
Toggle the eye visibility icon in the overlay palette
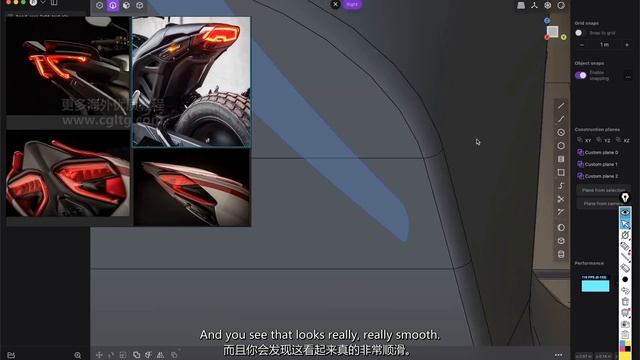(x=625, y=212)
